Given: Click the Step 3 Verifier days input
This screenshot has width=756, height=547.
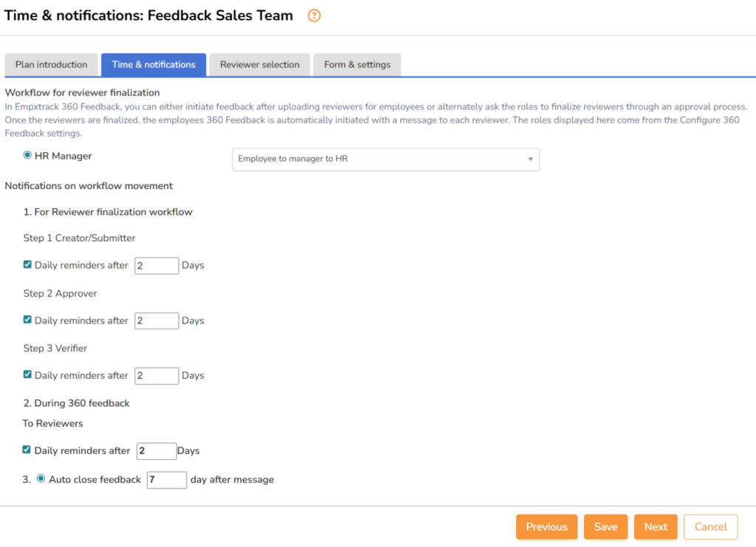Looking at the screenshot, I should [157, 376].
